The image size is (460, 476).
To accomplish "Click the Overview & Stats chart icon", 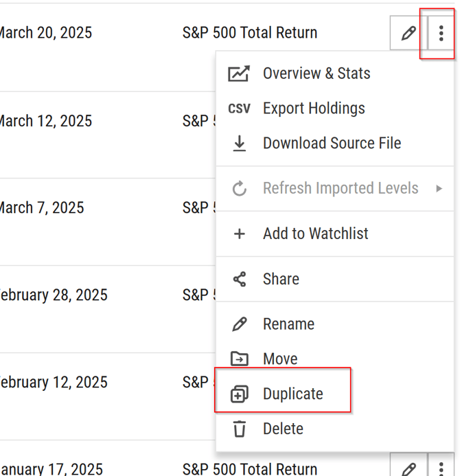I will (239, 73).
